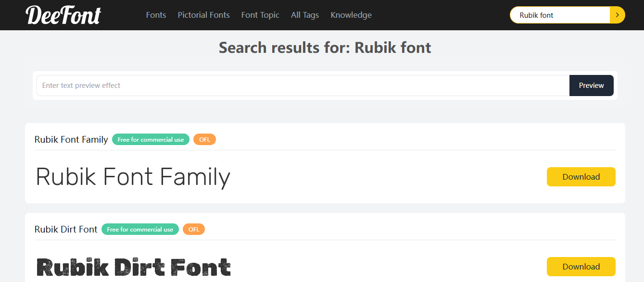
Task: Focus the Rubik font search box
Action: (x=560, y=15)
